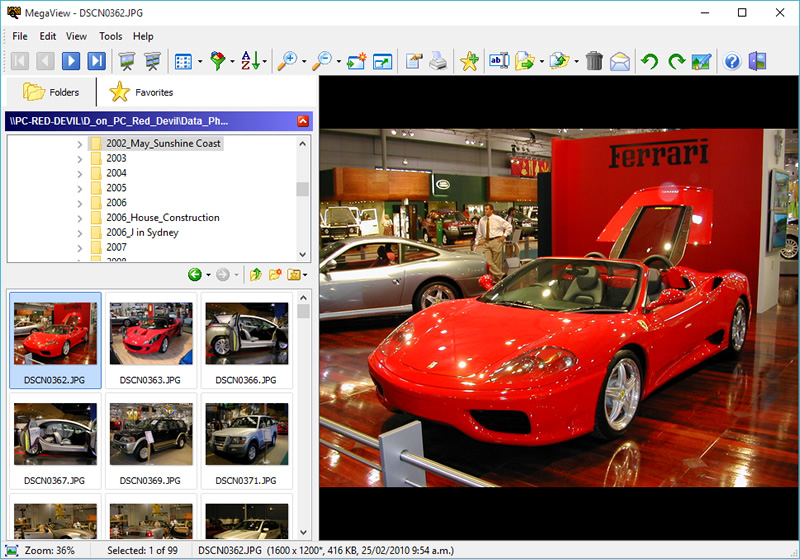Open the move to folder dropdown arrow

pos(541,62)
